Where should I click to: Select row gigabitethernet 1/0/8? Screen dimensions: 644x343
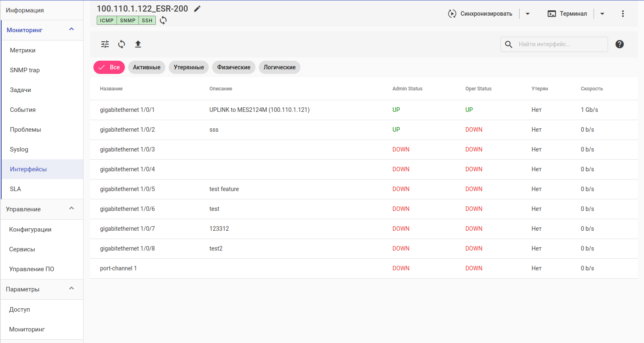click(x=364, y=248)
